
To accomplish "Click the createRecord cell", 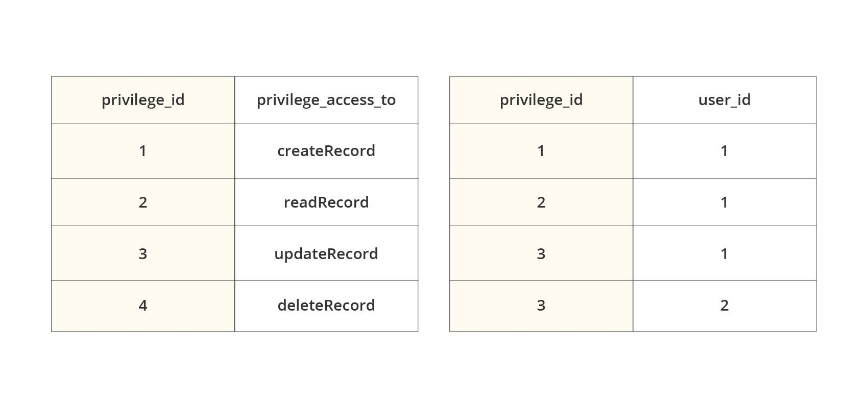I will coord(326,151).
